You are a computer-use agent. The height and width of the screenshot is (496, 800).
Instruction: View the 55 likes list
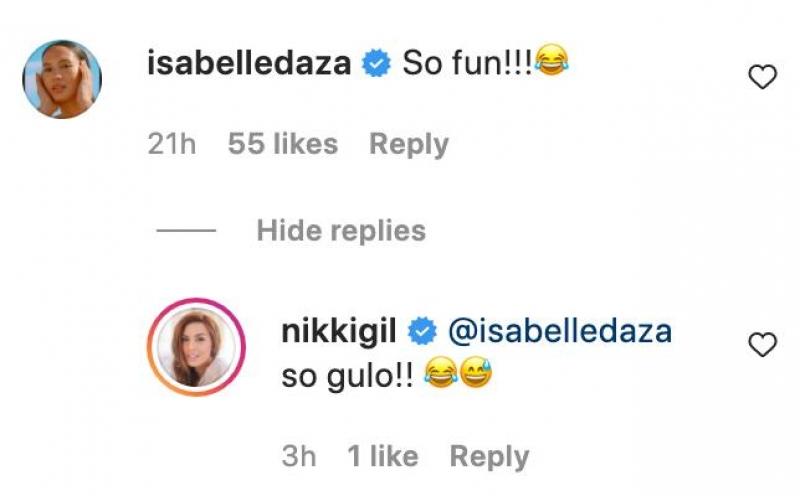(x=283, y=144)
